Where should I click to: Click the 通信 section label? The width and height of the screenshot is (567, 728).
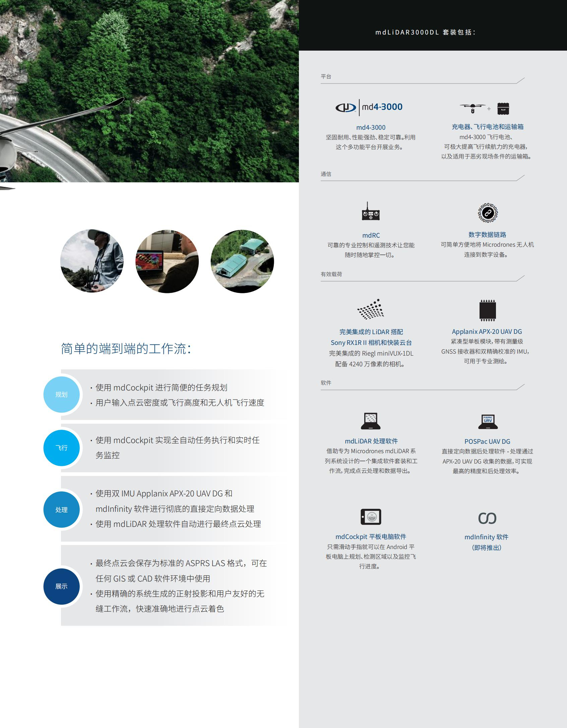pyautogui.click(x=326, y=174)
